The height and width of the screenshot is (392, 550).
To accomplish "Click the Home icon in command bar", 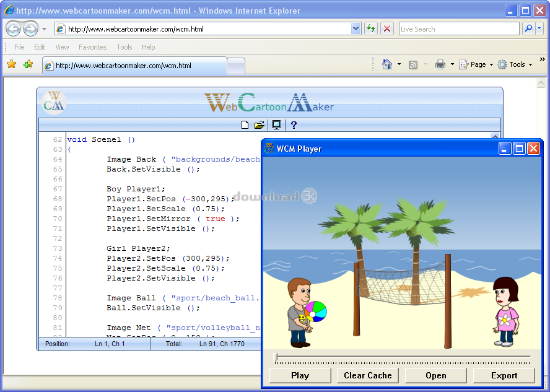I will click(x=387, y=64).
